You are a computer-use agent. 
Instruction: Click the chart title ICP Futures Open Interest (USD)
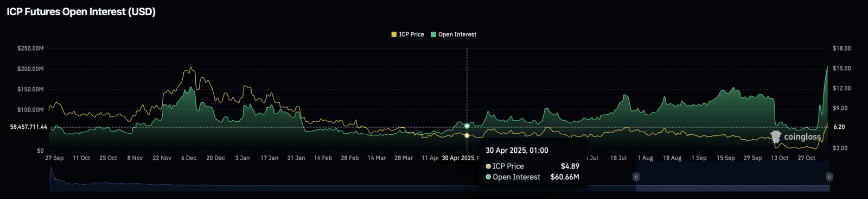click(81, 11)
